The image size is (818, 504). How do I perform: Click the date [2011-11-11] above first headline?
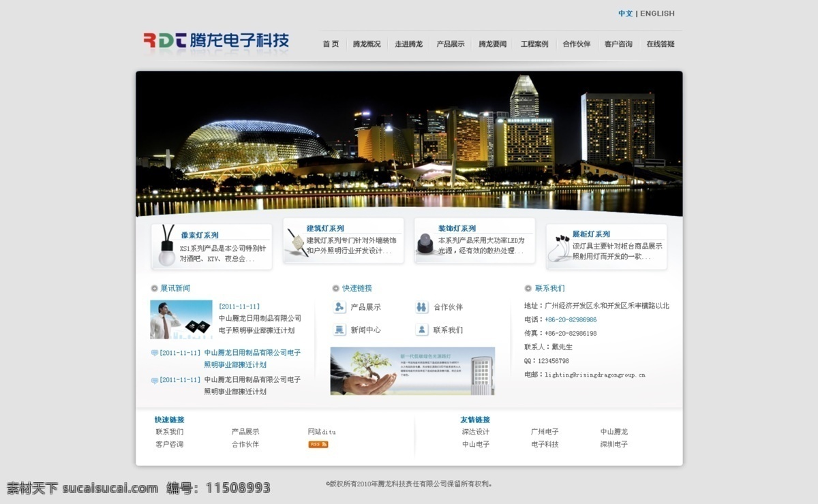239,306
